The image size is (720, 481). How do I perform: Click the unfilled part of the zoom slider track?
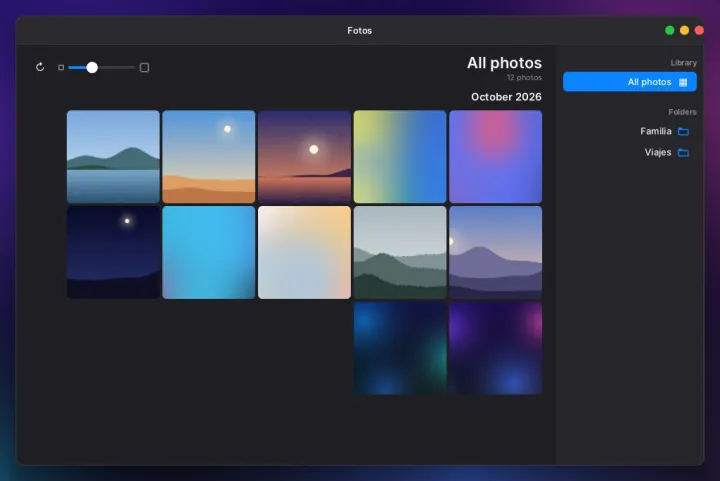(x=117, y=67)
